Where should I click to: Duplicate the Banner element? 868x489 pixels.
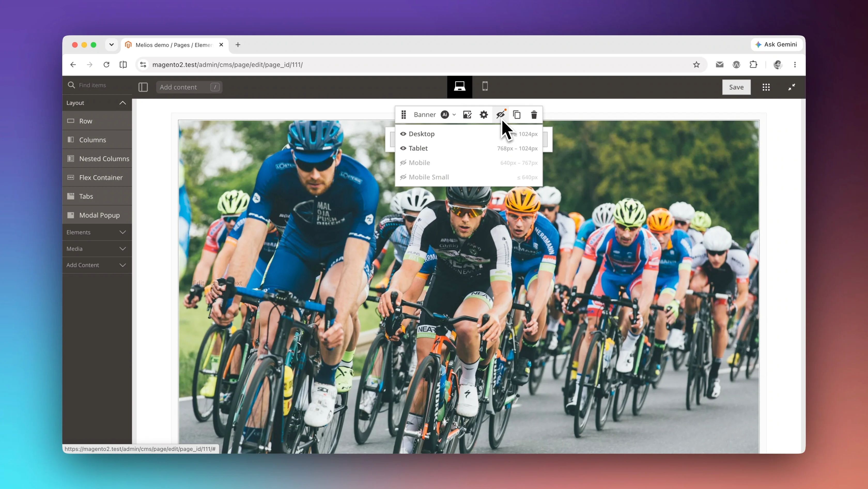pos(517,114)
